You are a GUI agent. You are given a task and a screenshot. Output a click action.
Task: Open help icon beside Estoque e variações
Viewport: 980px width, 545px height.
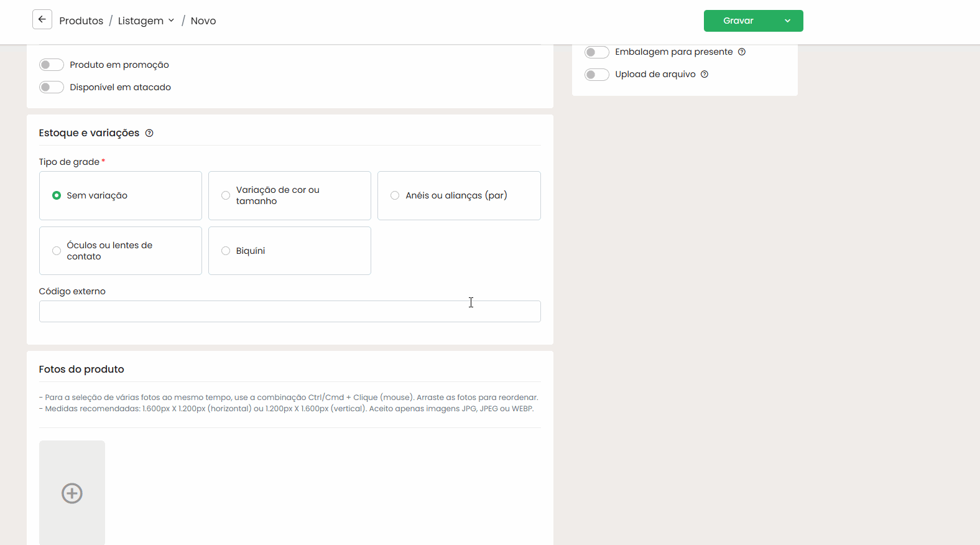coord(149,133)
